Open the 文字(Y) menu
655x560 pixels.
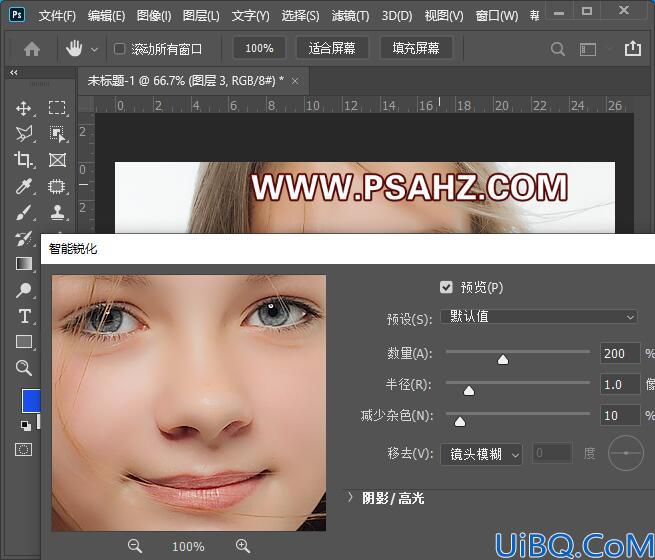click(x=251, y=16)
